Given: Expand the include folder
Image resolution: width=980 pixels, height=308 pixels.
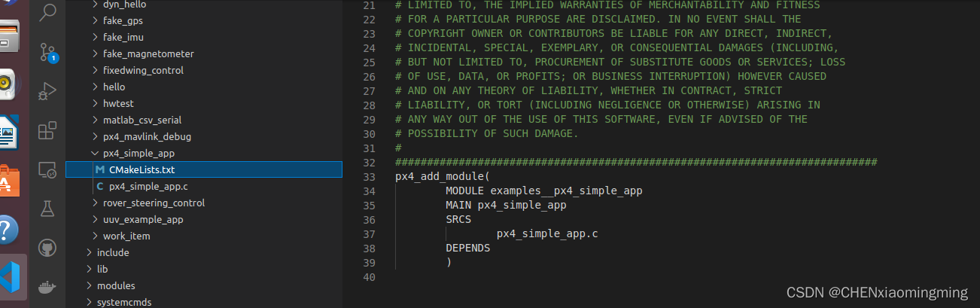Looking at the screenshot, I should click(x=204, y=252).
